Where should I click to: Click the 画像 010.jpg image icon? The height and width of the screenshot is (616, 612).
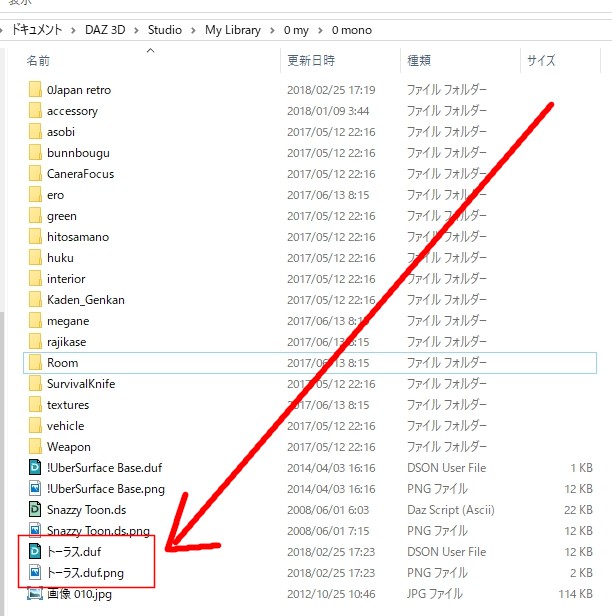click(x=35, y=594)
